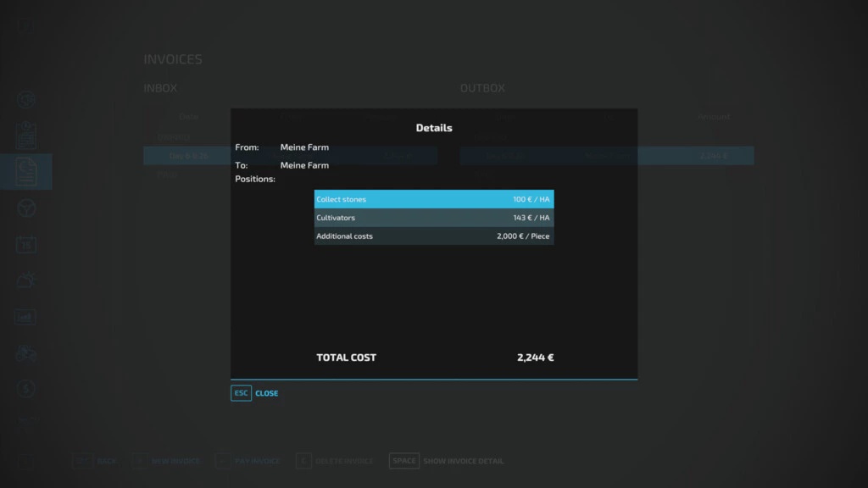The height and width of the screenshot is (488, 868).
Task: Click the Pay Invoice button
Action: pyautogui.click(x=247, y=461)
